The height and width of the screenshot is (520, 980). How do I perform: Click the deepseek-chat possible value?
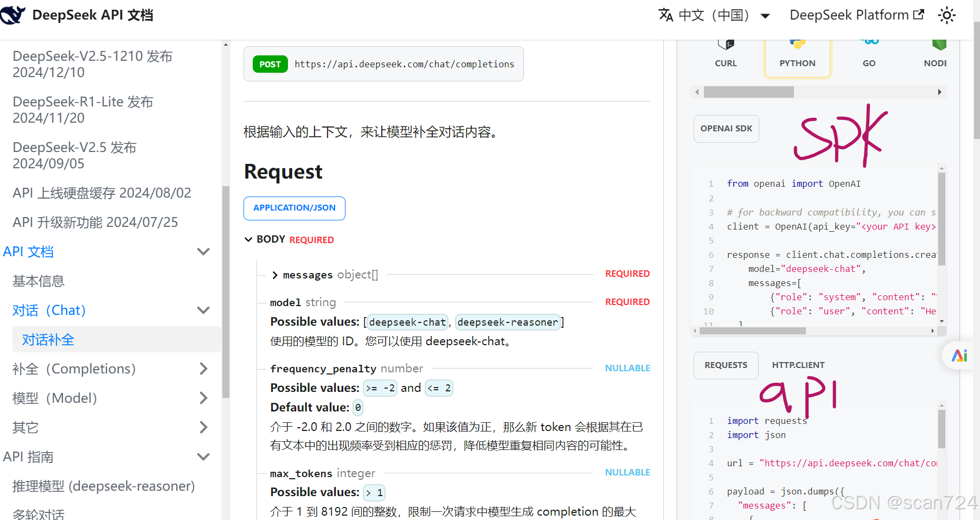click(x=408, y=322)
